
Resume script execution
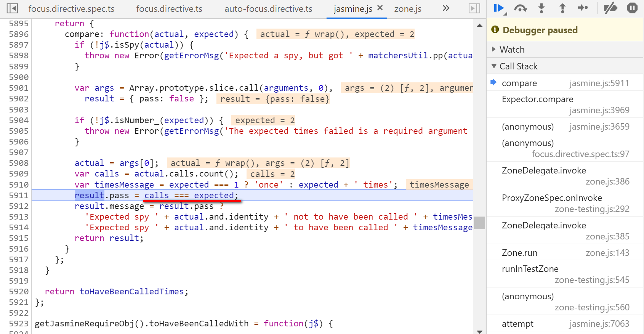[500, 8]
